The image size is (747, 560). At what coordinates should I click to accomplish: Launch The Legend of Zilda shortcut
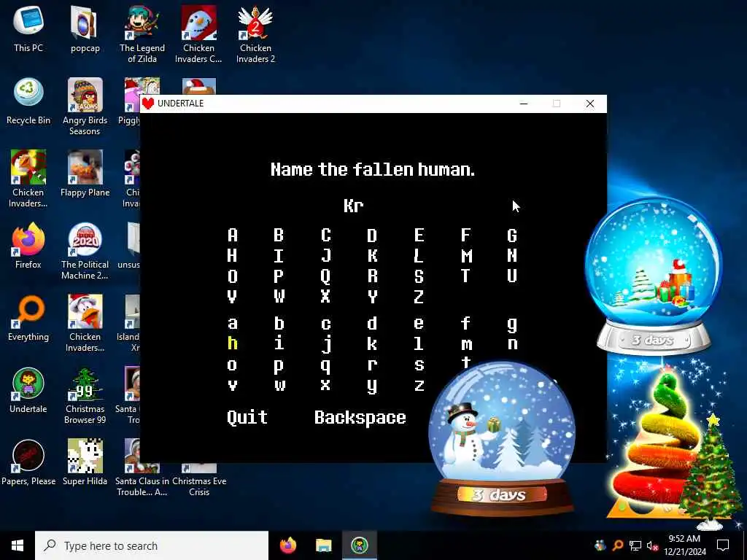[x=142, y=34]
